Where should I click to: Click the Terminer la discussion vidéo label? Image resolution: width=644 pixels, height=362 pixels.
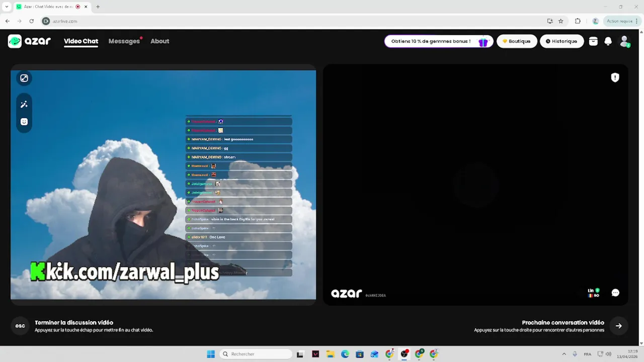pyautogui.click(x=74, y=323)
